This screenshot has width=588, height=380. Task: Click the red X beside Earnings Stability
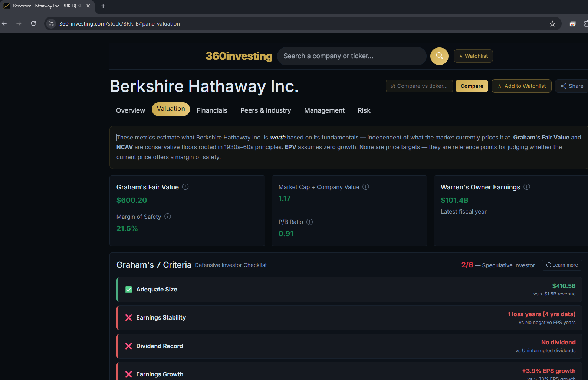[x=129, y=318]
